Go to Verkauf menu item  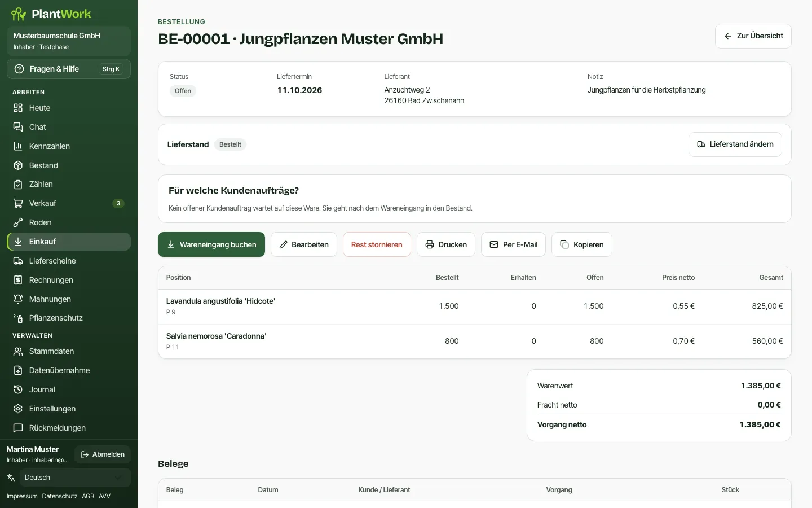[x=69, y=203]
